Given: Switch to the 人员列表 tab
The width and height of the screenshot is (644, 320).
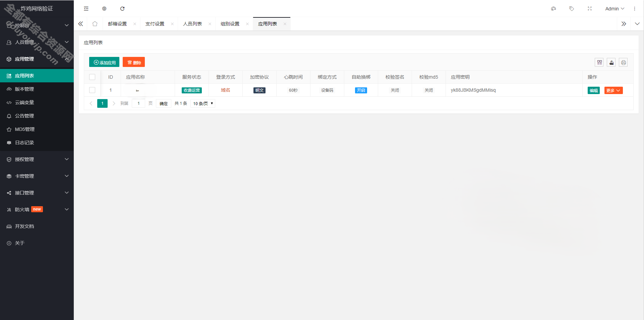Looking at the screenshot, I should (x=192, y=24).
